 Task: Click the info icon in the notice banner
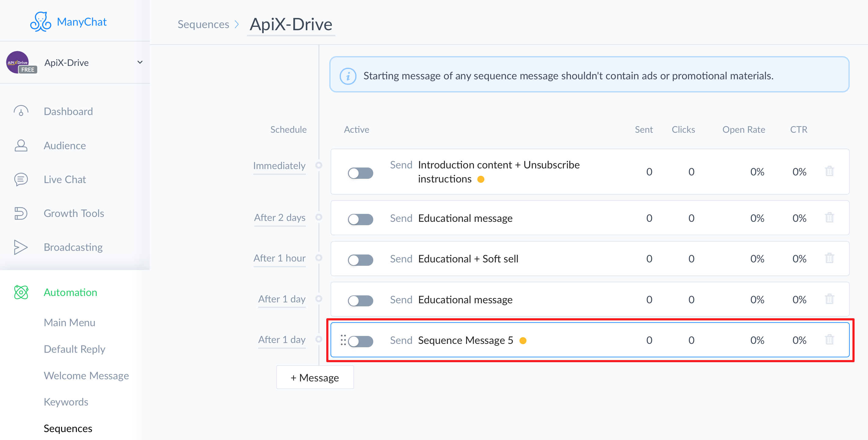(x=348, y=76)
